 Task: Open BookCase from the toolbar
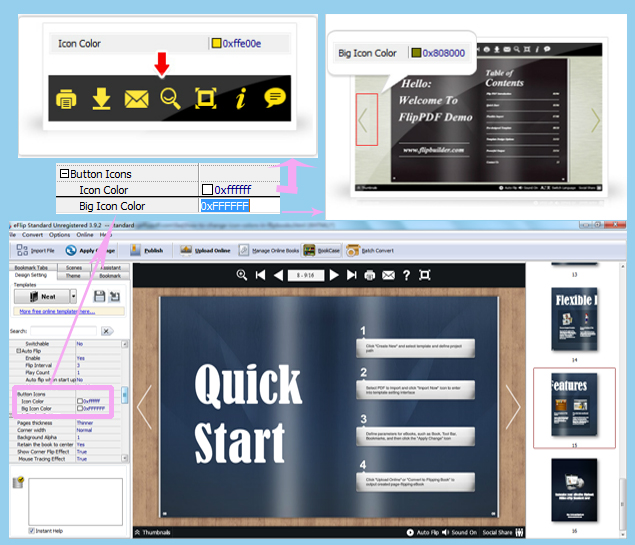pyautogui.click(x=322, y=251)
